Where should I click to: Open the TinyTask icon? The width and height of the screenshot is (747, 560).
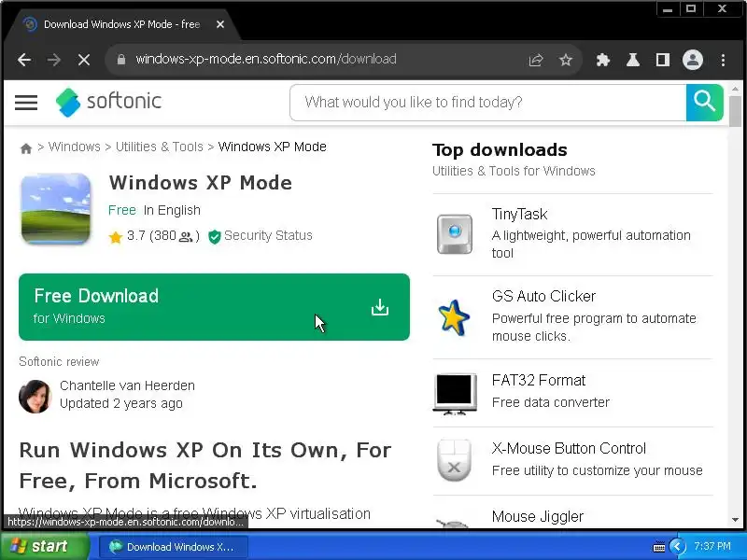455,234
